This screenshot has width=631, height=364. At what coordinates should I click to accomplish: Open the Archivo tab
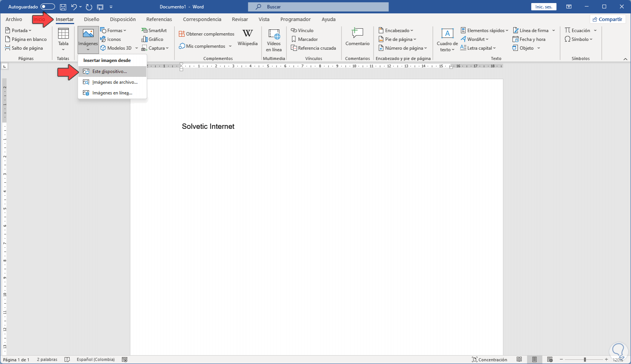pyautogui.click(x=14, y=19)
